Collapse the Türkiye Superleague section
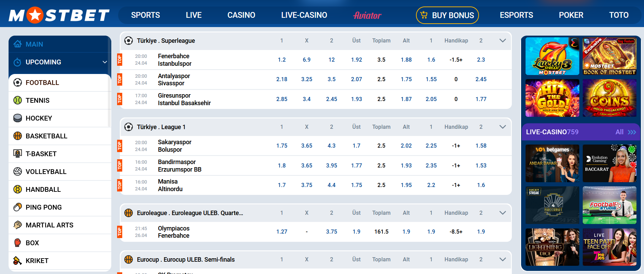Screen dimensions: 644x274 [x=502, y=41]
